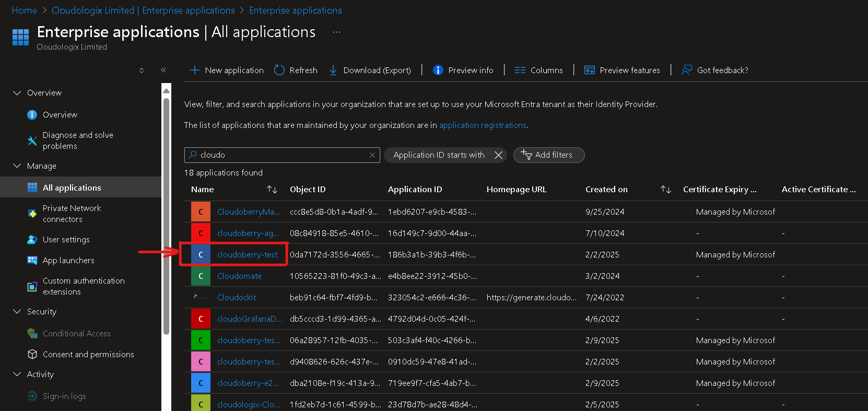Image resolution: width=868 pixels, height=411 pixels.
Task: Click the Columns list icon
Action: pyautogui.click(x=520, y=70)
